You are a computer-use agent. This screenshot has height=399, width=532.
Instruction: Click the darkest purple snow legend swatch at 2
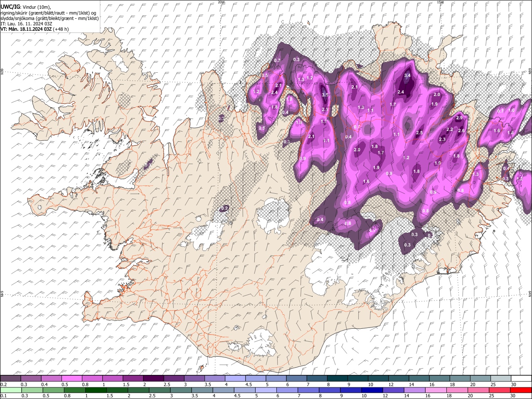(x=153, y=378)
